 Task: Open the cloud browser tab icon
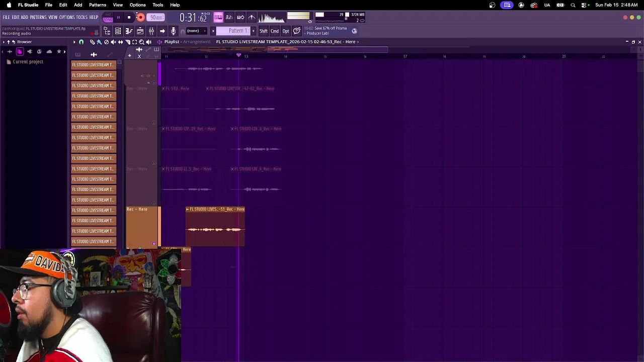(x=49, y=51)
